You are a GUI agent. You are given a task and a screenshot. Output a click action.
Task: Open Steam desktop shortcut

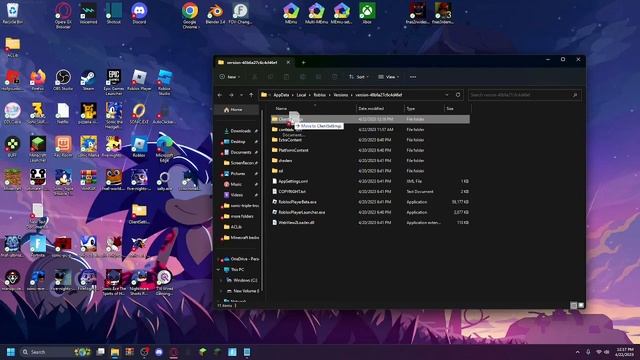(89, 80)
